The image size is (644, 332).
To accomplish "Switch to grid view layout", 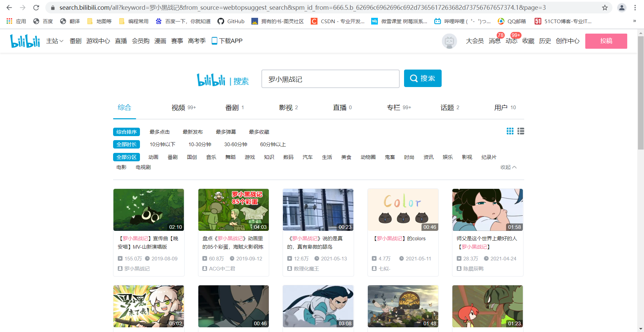I will tap(510, 131).
